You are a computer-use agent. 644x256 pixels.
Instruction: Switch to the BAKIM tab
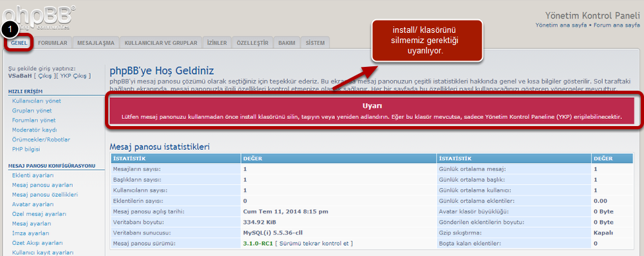tap(287, 42)
